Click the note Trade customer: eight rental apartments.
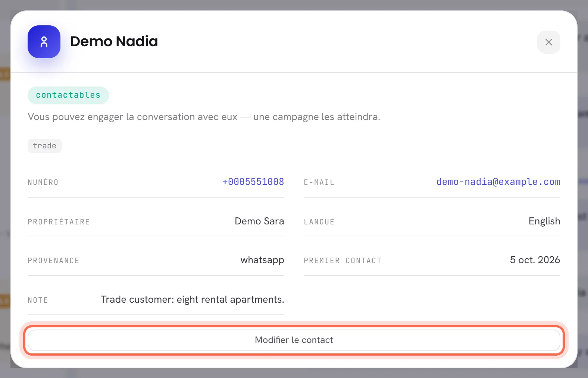 click(x=193, y=300)
